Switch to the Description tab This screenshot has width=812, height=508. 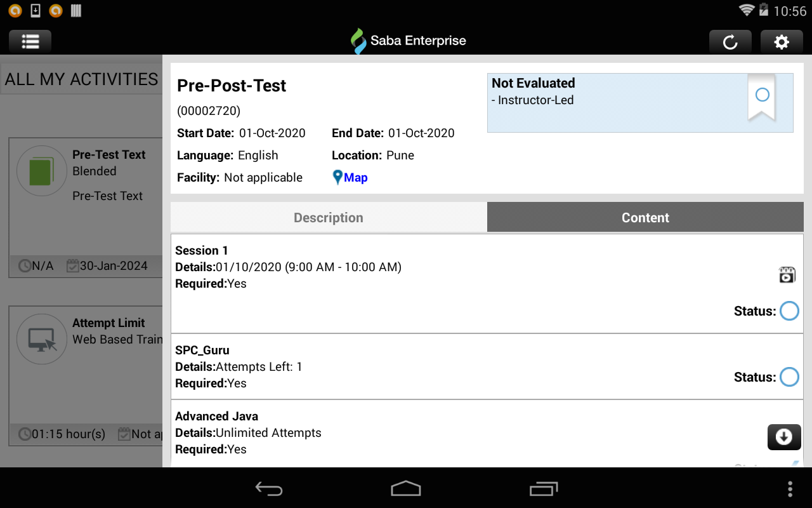click(328, 217)
